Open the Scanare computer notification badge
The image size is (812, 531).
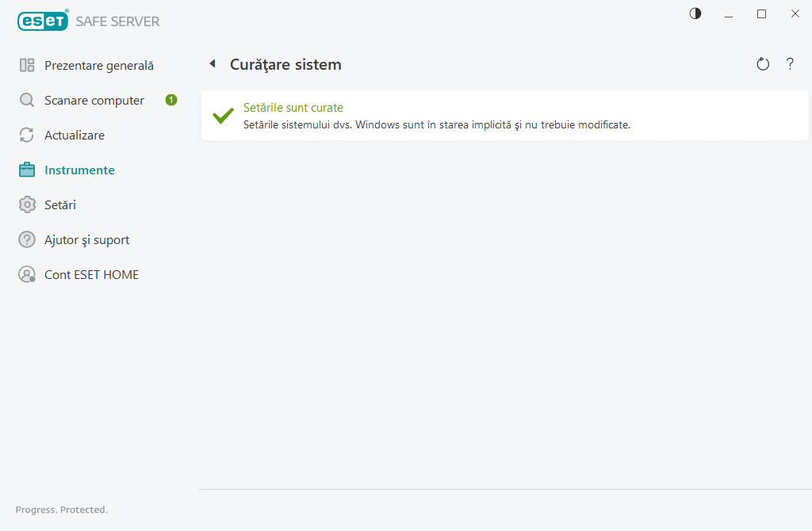171,100
